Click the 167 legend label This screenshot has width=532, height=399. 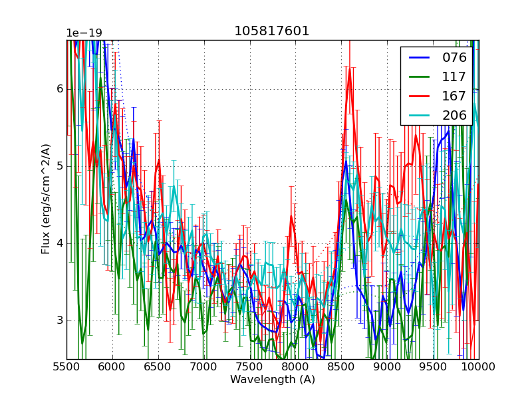click(455, 96)
